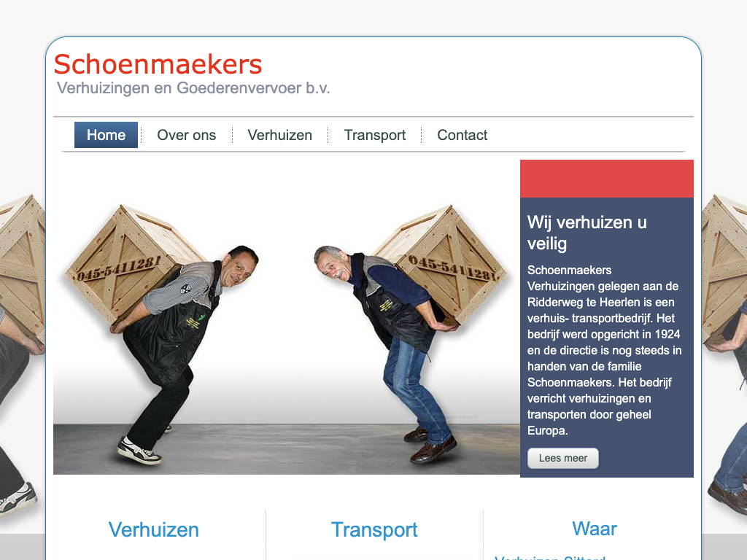Screen dimensions: 747x560
Task: Open the Waar section heading
Action: coord(595,529)
